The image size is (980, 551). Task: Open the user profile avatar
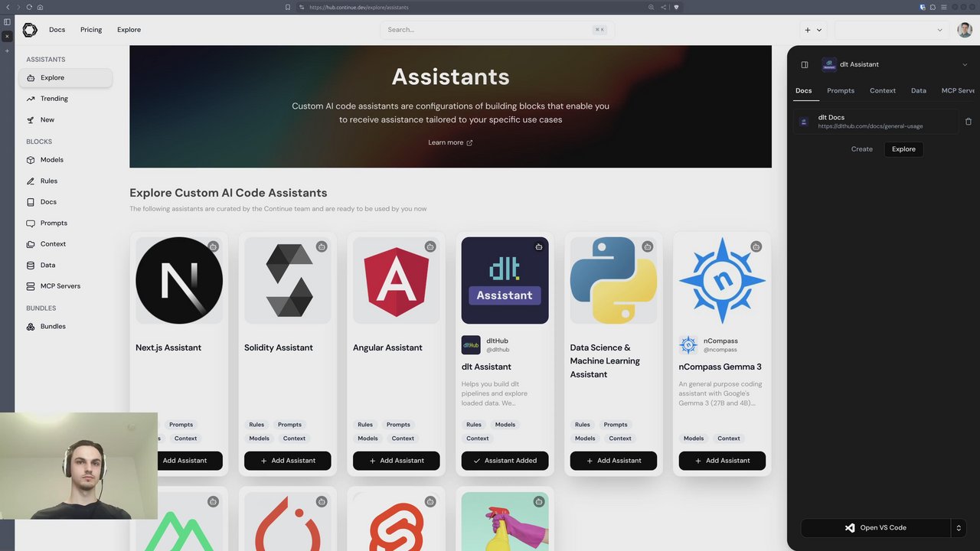click(965, 30)
